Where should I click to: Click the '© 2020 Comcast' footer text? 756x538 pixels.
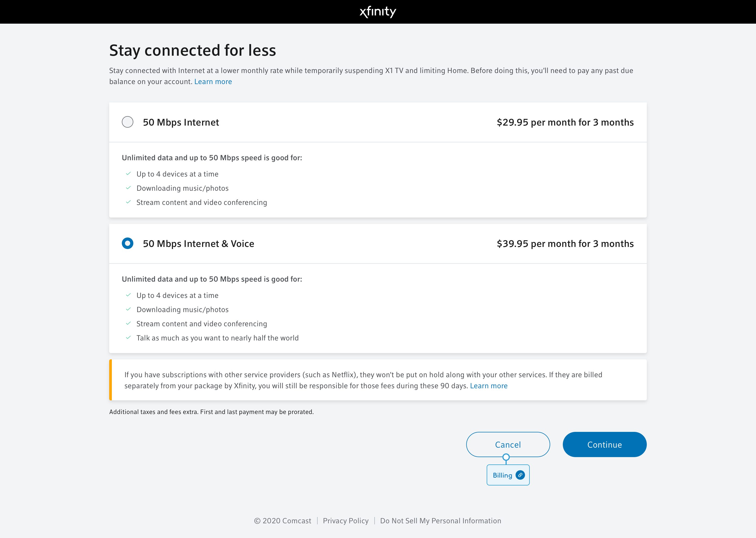[x=282, y=521]
